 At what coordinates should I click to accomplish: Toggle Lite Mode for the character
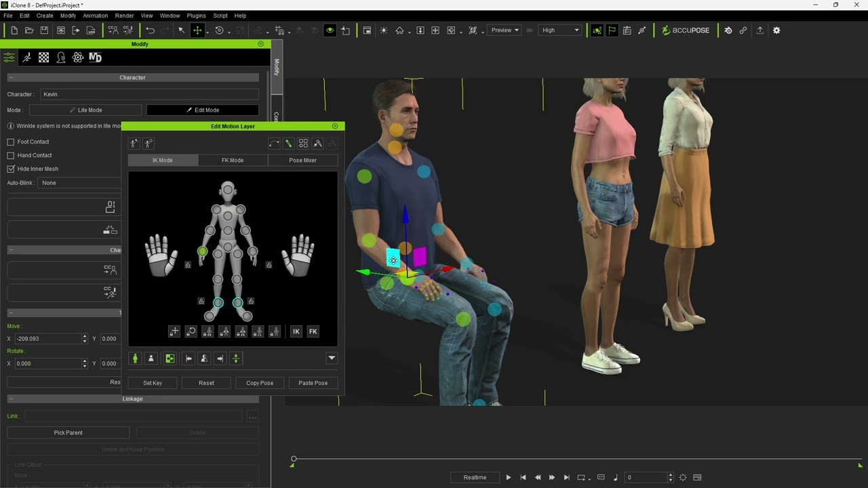click(85, 110)
